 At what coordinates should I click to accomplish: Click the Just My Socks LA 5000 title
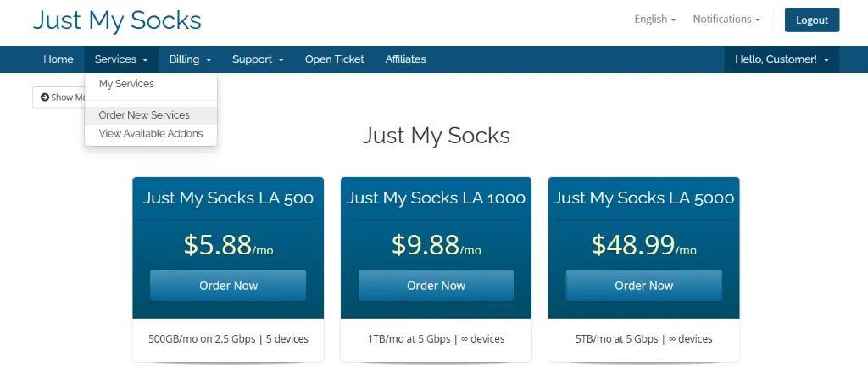(x=644, y=198)
